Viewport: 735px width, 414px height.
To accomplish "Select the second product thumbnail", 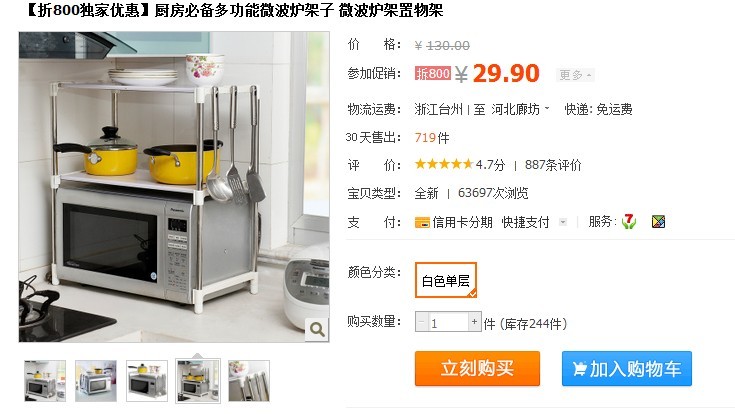I will click(96, 381).
